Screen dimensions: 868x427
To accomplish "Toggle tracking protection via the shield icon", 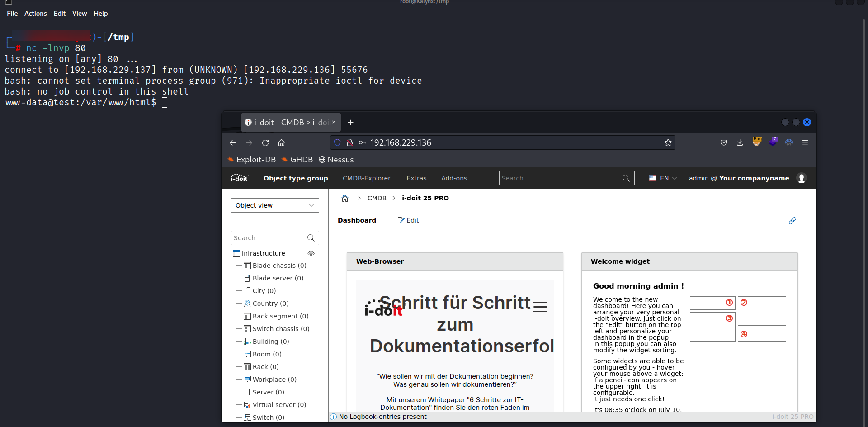I will pos(337,142).
